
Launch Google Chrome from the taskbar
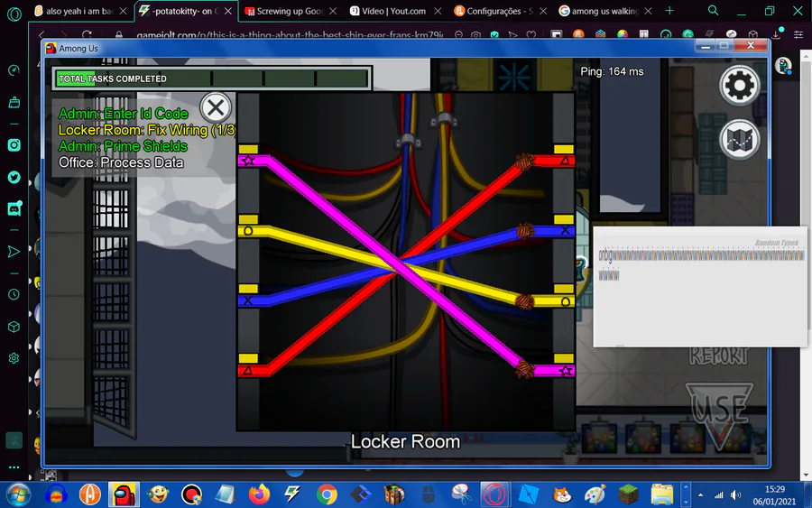click(327, 495)
